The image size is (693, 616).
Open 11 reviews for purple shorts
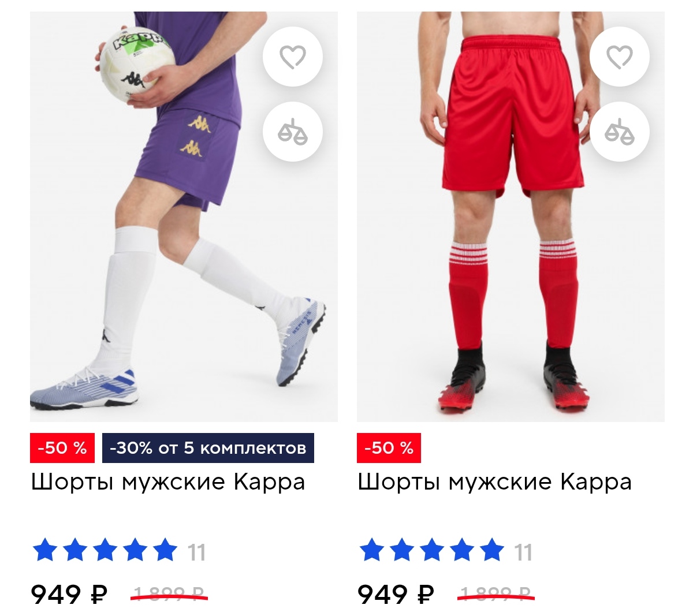(x=197, y=552)
